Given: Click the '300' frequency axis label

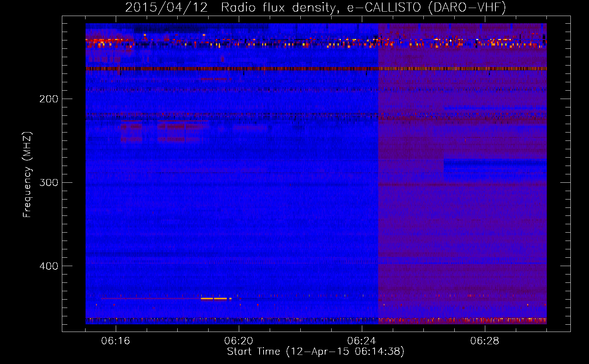Looking at the screenshot, I should coord(48,182).
